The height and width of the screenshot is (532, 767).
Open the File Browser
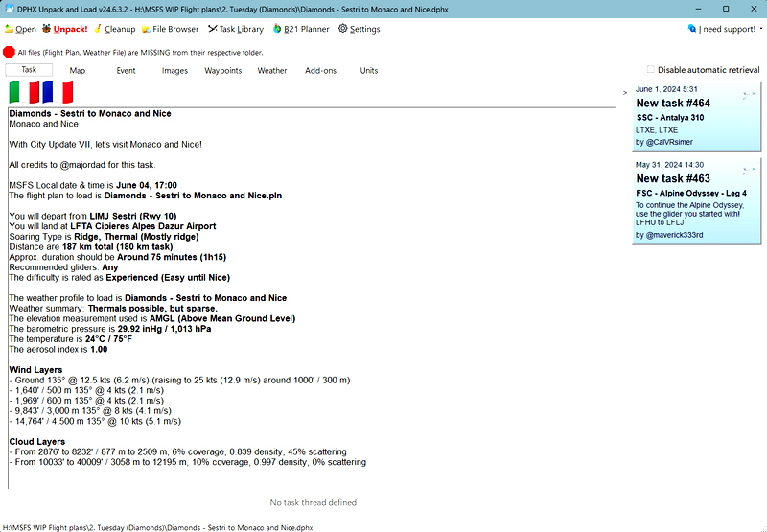tap(170, 29)
